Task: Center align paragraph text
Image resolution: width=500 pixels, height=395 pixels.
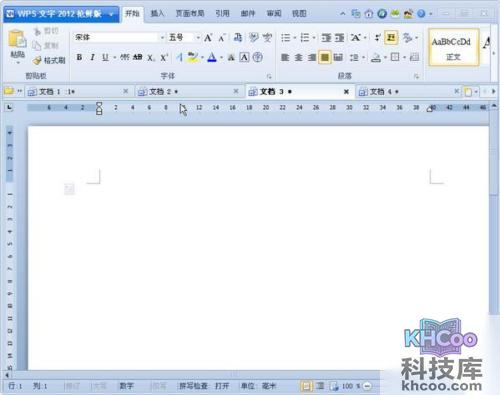Action: (x=298, y=57)
